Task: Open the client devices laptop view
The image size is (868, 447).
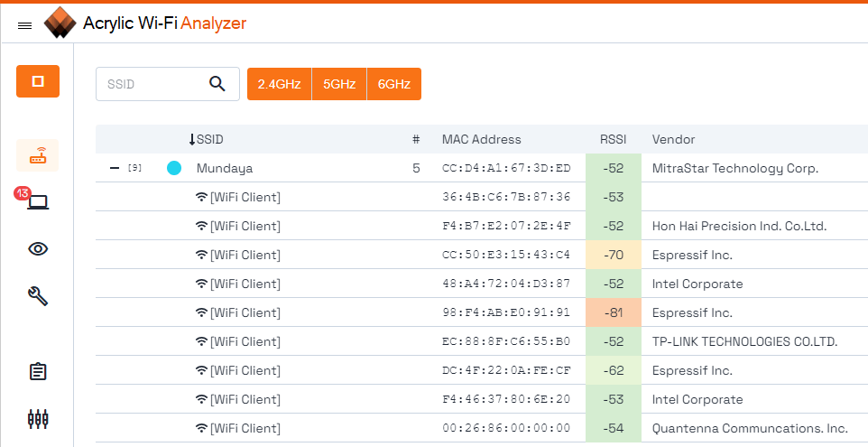Action: (38, 201)
